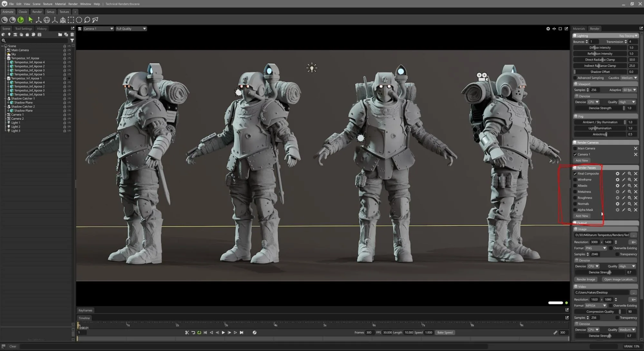Open the scene filter funnel icon

coord(72,41)
